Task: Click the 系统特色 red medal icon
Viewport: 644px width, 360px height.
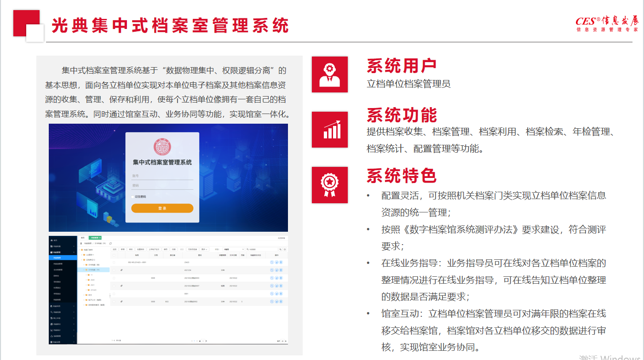Action: [329, 185]
